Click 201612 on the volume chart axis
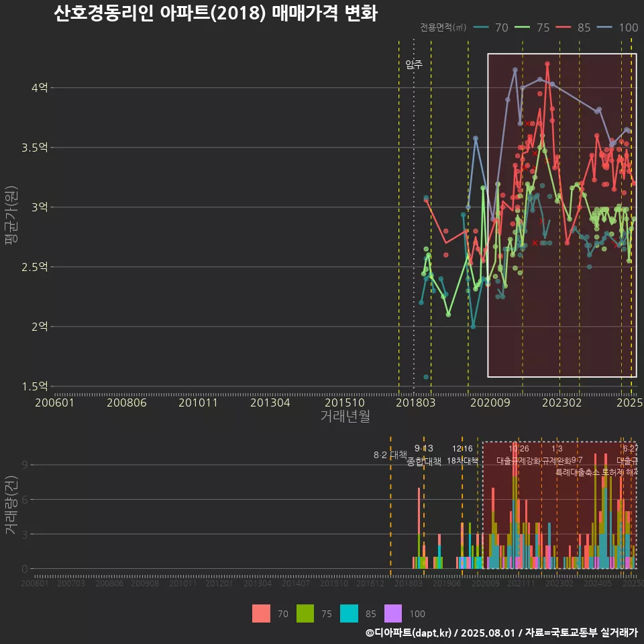The height and width of the screenshot is (644, 644). click(370, 583)
